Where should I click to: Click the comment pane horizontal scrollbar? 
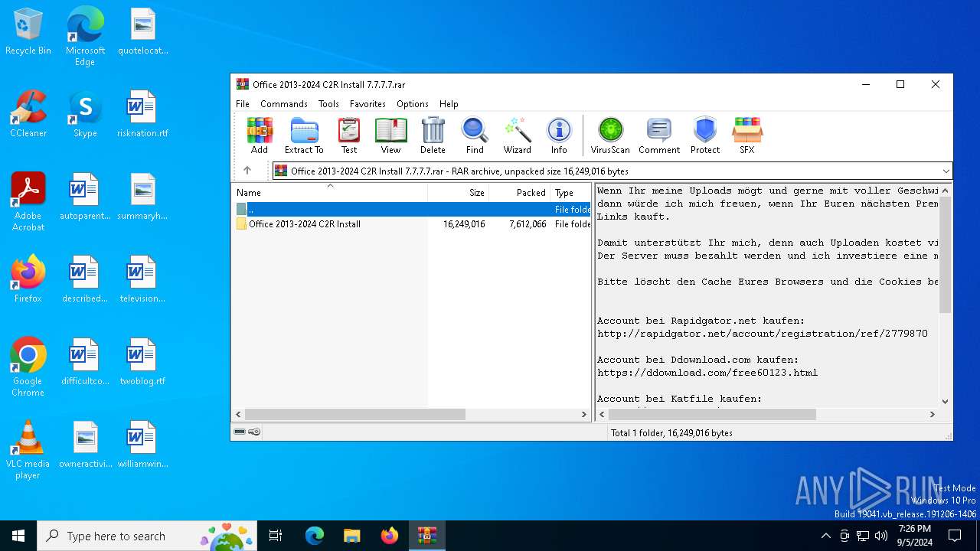(712, 414)
